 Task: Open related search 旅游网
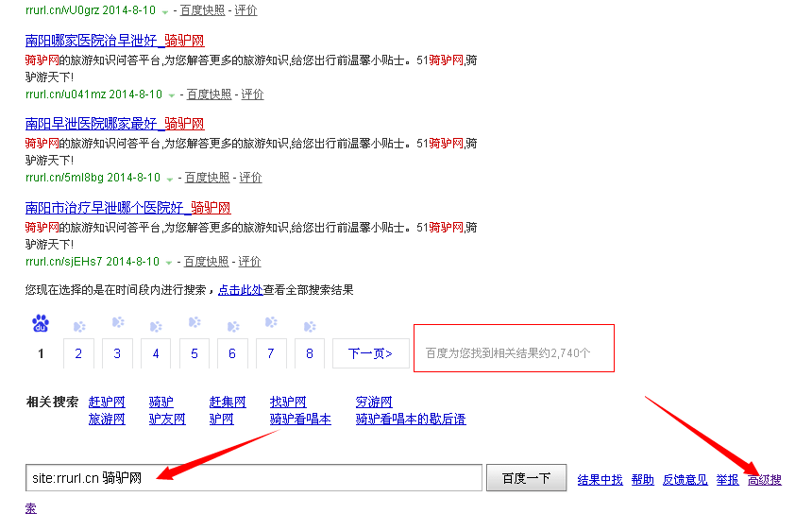[107, 420]
